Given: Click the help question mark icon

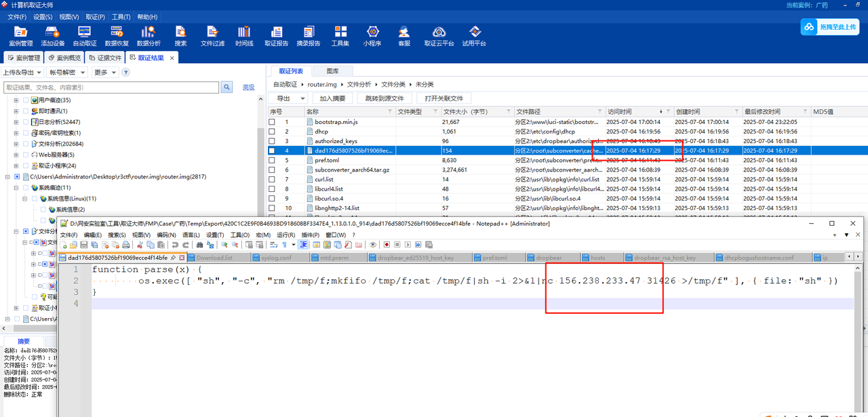Looking at the screenshot, I should [125, 73].
